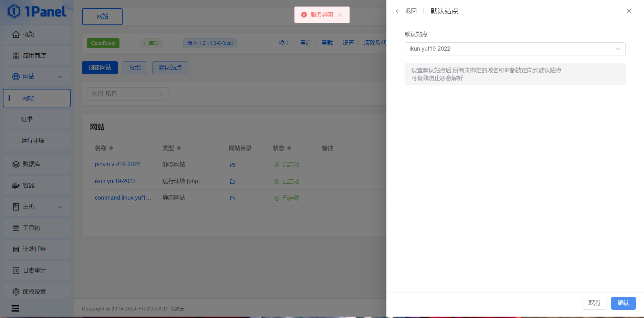Dismiss the 服务异常 error toast
This screenshot has height=318, width=644.
click(x=340, y=14)
